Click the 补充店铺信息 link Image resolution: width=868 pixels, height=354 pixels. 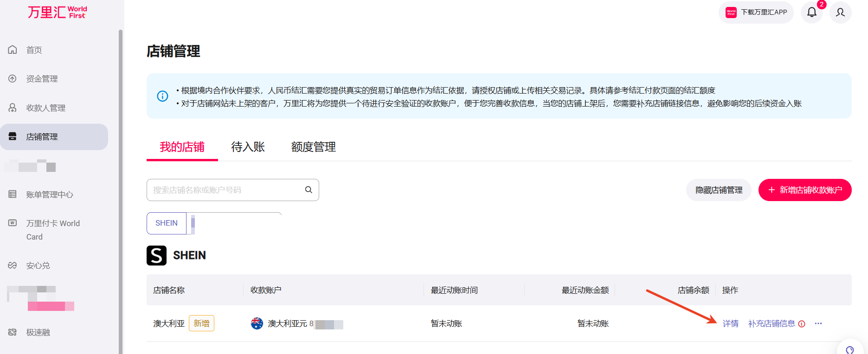point(771,323)
